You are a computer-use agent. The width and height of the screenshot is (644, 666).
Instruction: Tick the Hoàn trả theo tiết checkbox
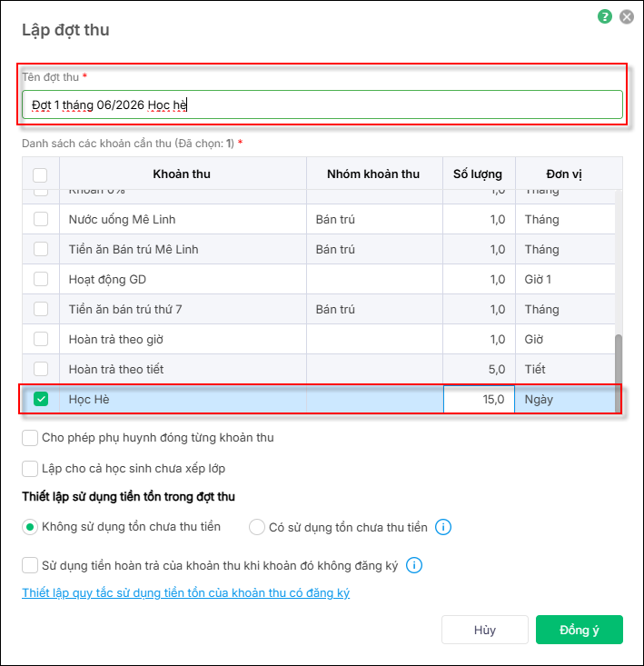41,369
